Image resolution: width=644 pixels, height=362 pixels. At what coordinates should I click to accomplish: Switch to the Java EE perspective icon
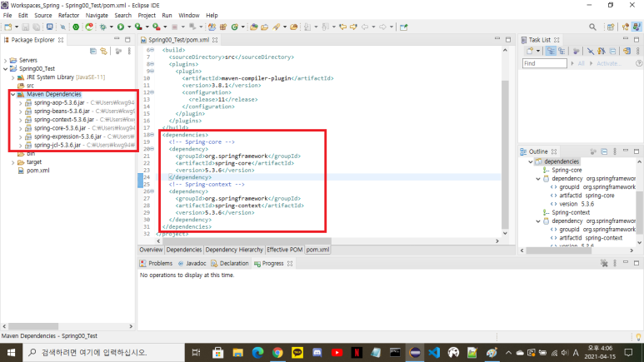[625, 27]
